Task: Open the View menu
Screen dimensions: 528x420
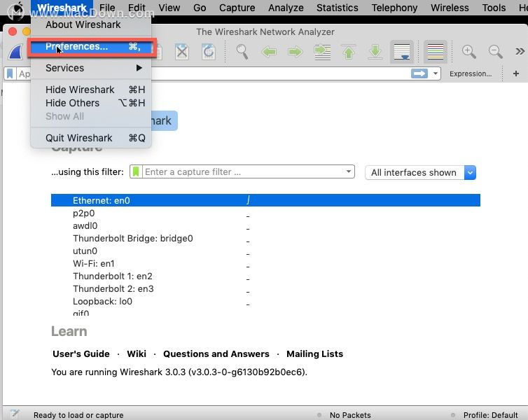Action: click(169, 8)
